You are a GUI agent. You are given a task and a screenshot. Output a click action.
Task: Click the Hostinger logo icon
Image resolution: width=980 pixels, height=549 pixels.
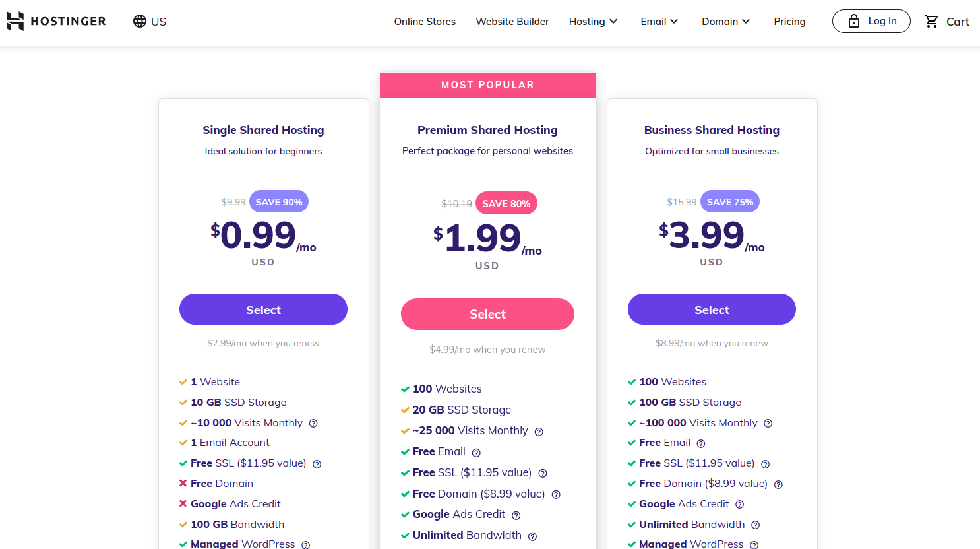[x=15, y=21]
